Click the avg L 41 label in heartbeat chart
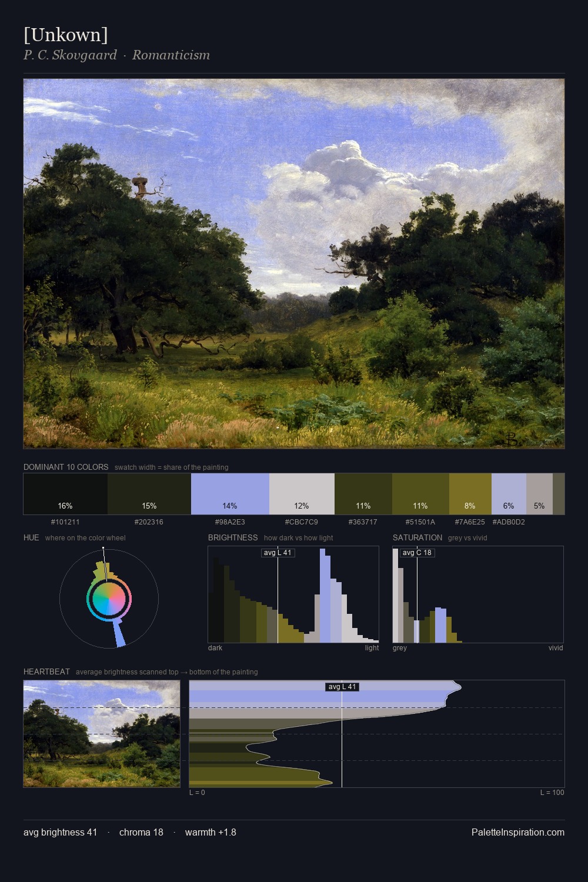Screen dimensions: 588x882 pos(342,687)
